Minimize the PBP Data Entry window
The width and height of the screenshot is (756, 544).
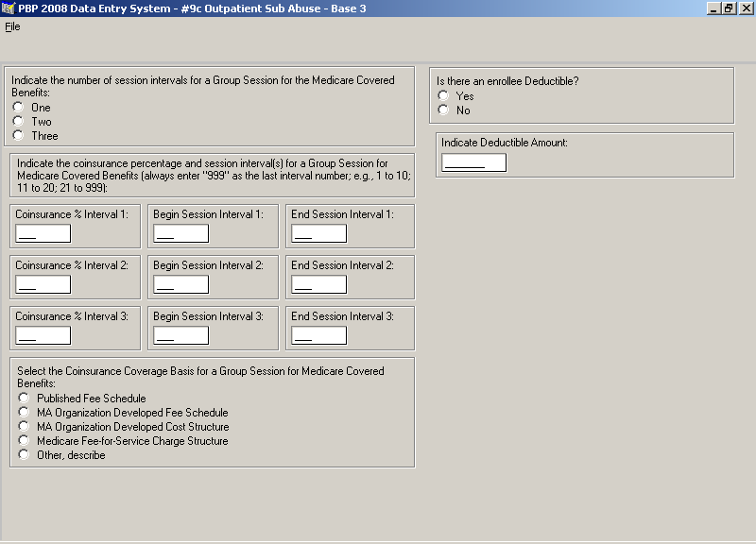pos(713,8)
